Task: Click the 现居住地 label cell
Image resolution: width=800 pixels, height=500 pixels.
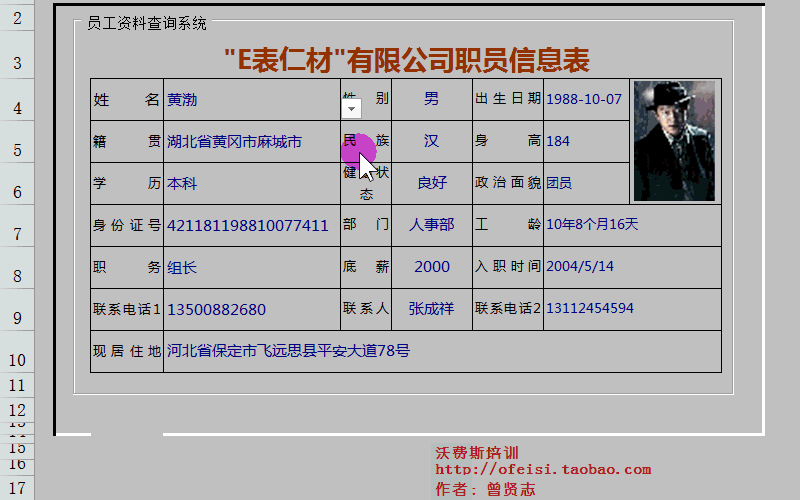Action: [x=127, y=351]
